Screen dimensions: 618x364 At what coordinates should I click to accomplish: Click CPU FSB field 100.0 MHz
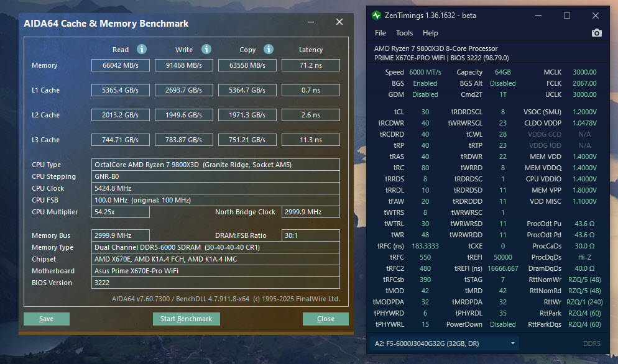[216, 200]
